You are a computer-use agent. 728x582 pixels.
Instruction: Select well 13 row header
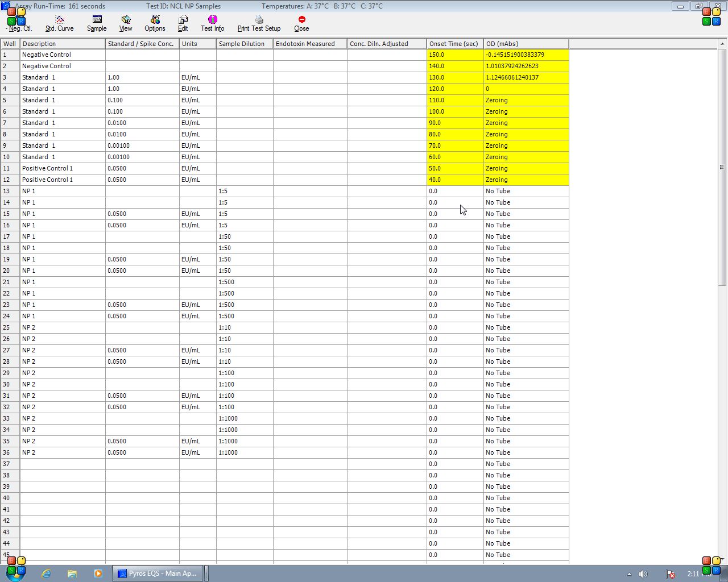(x=10, y=191)
